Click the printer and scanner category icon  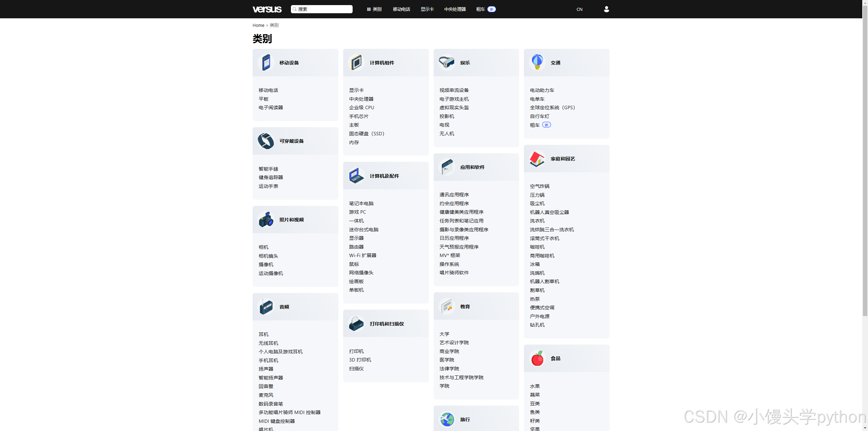[x=356, y=324]
